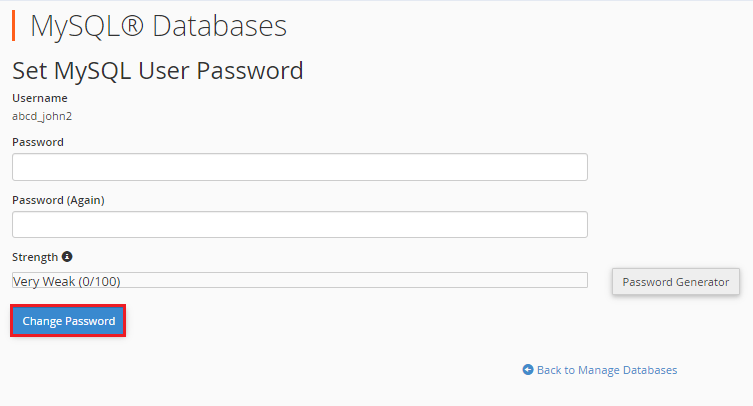Click the Strength info icon
Screen dimensions: 753x406
67,257
